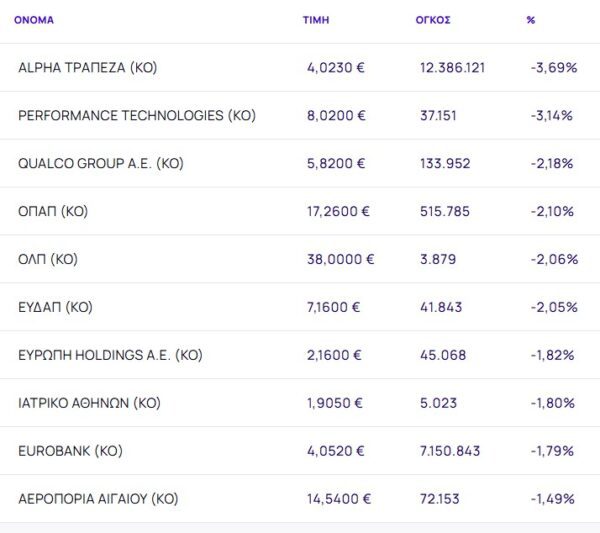Open ALPHA ΤΡΑΠΕΖΑ (ΚΟ) stock link
This screenshot has width=600, height=533.
[88, 68]
